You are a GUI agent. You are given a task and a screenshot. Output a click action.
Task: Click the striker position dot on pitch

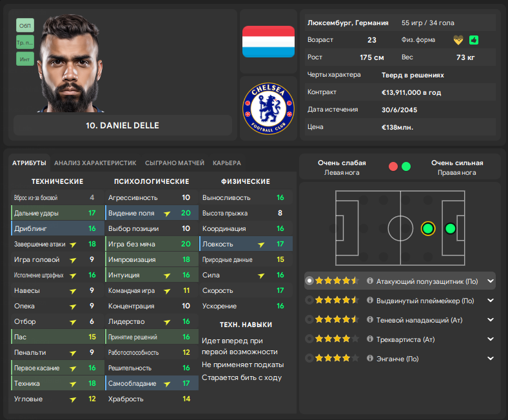450,228
